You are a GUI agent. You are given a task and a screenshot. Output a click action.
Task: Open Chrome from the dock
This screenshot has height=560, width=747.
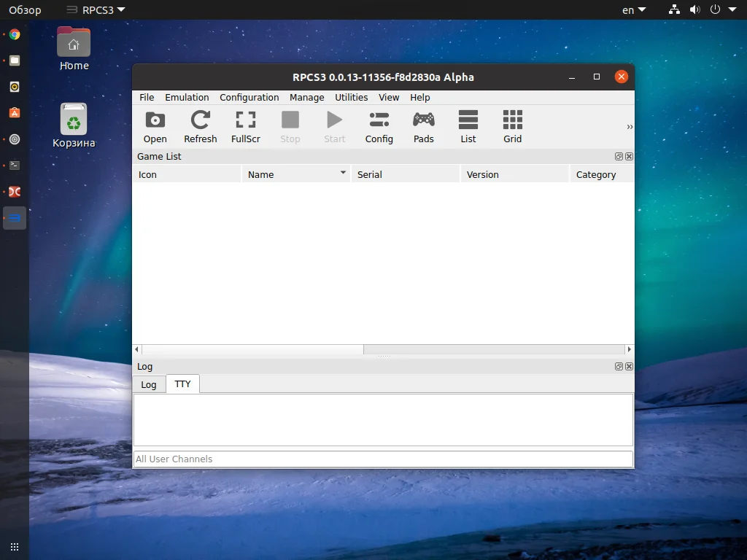(15, 34)
